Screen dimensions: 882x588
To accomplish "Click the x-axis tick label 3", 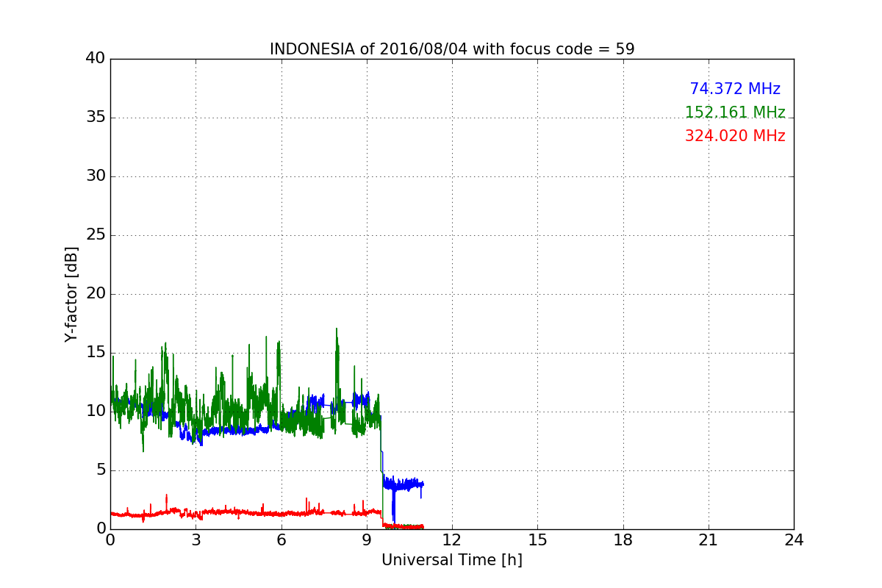I will 196,540.
